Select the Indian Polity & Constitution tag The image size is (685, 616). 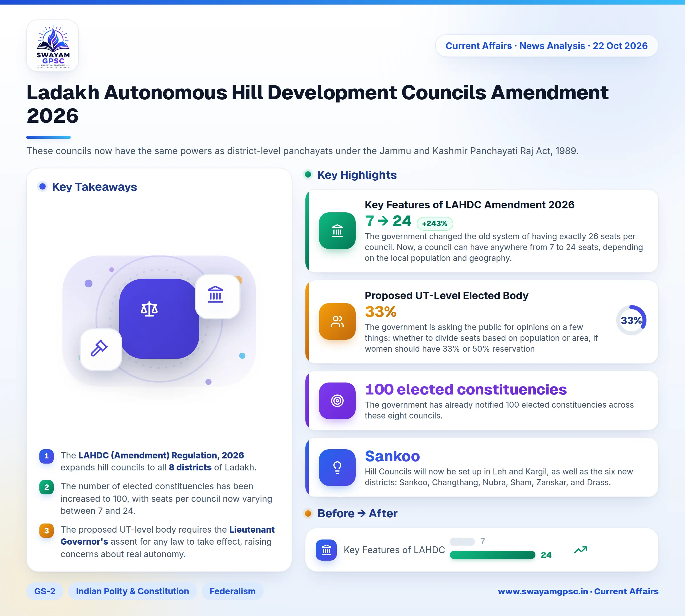[132, 591]
